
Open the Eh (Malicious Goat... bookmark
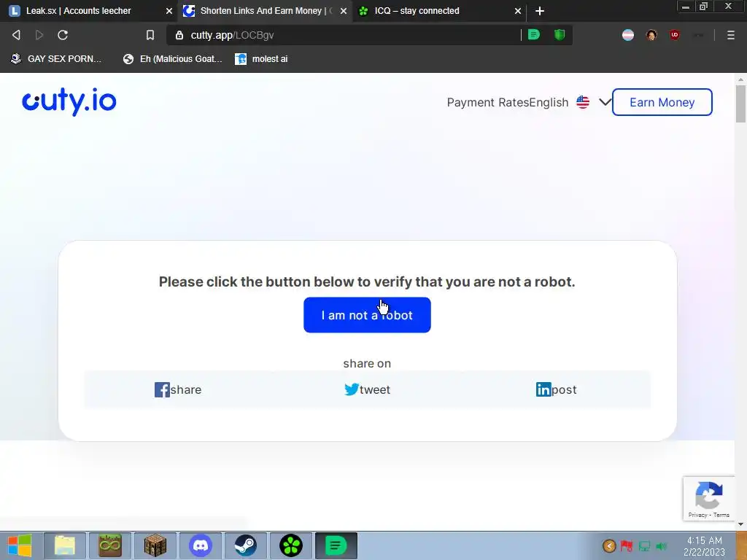coord(172,59)
